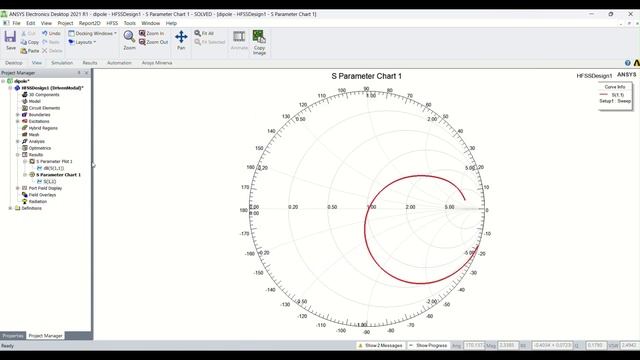The image size is (640, 360).
Task: Open the Project menu
Action: coord(65,23)
